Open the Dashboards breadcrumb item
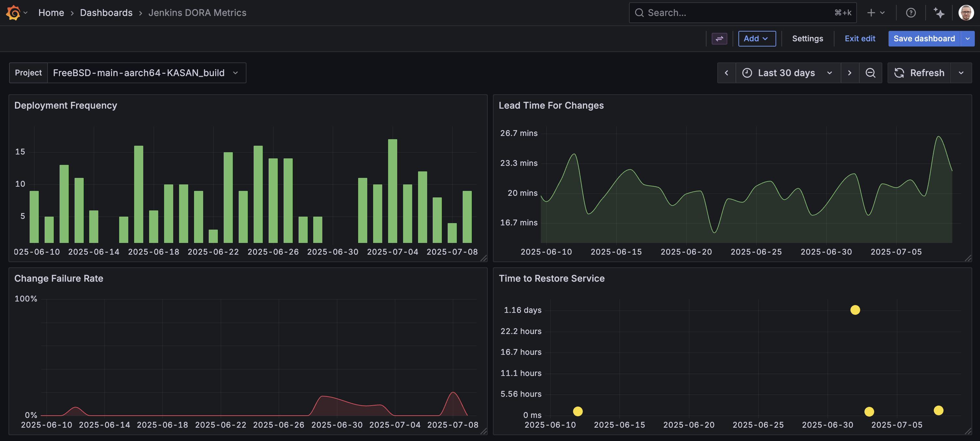This screenshot has height=441, width=980. click(x=106, y=13)
